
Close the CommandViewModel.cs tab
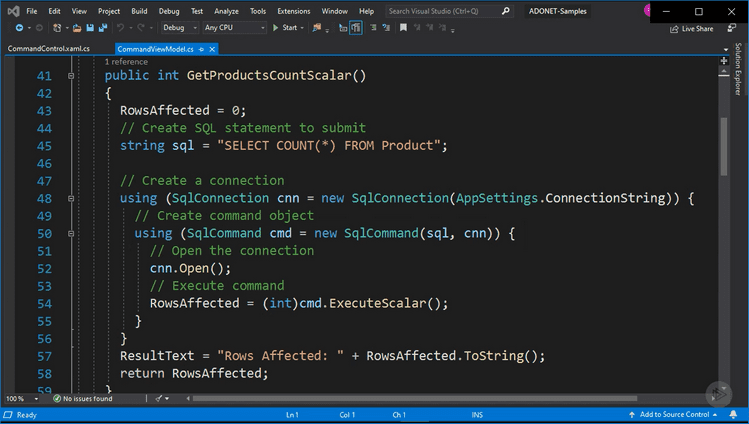212,49
